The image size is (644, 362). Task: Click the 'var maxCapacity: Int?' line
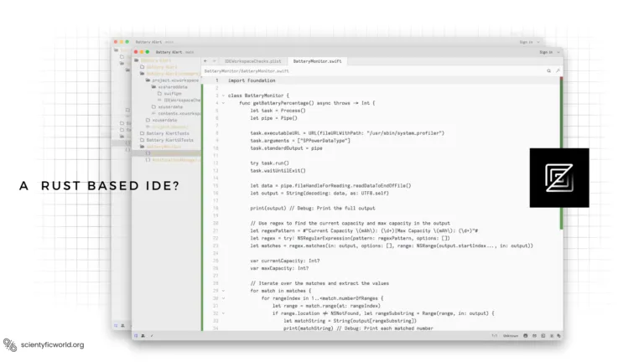(x=279, y=268)
